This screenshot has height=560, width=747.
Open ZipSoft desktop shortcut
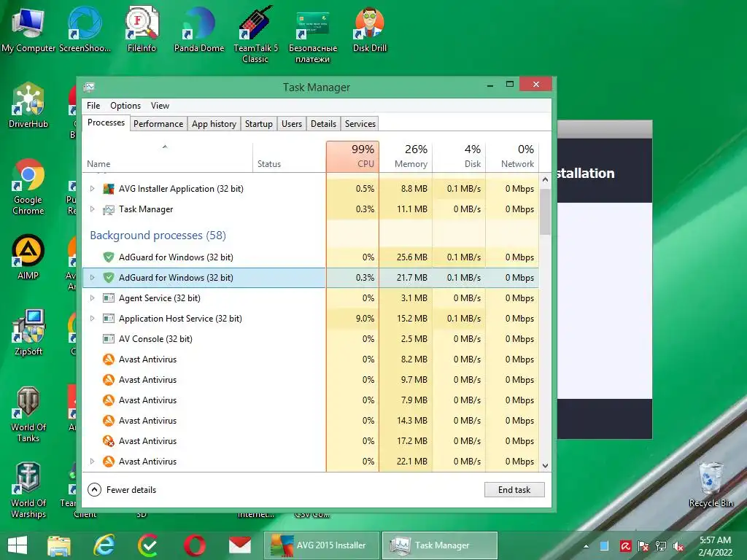point(28,332)
